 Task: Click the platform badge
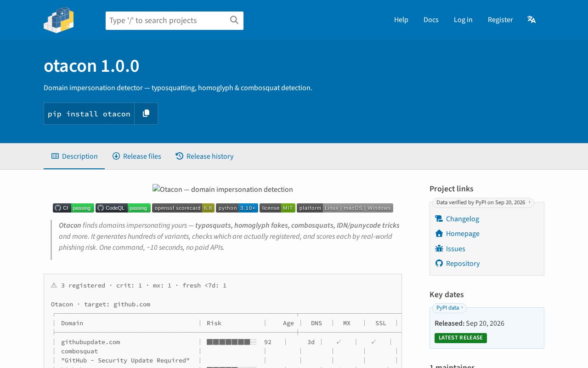345,208
